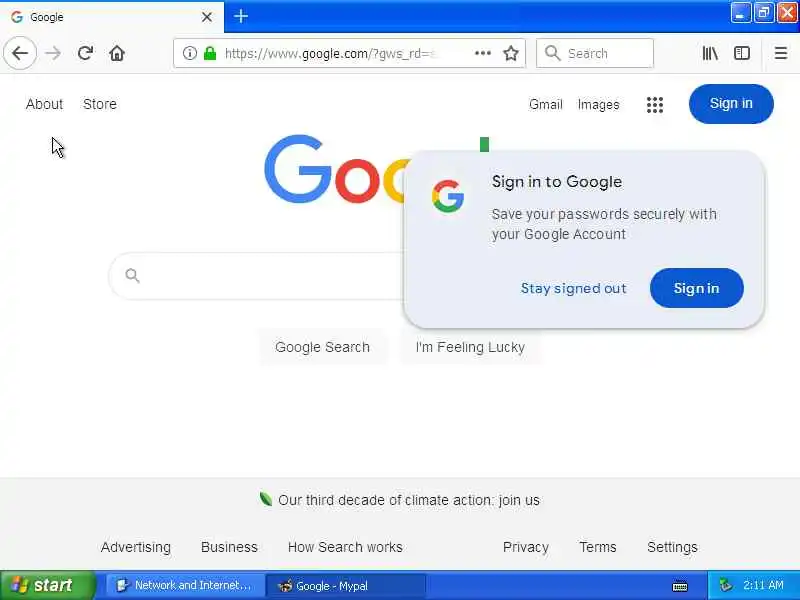Image resolution: width=800 pixels, height=600 pixels.
Task: Open the Library icon in the toolbar
Action: (x=710, y=53)
